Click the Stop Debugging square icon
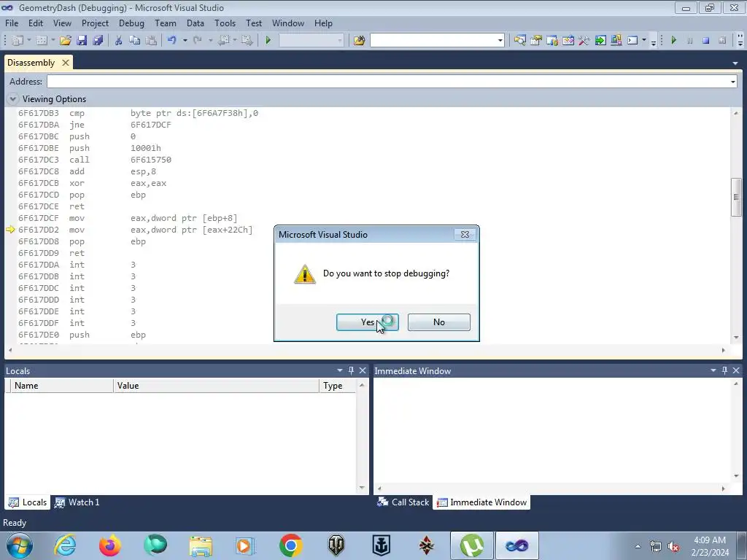 [x=706, y=41]
